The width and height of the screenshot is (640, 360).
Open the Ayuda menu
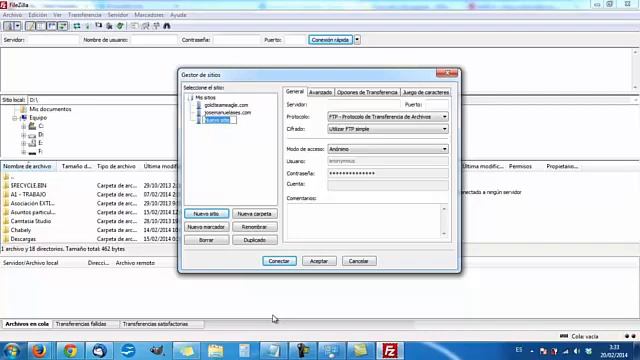point(178,15)
